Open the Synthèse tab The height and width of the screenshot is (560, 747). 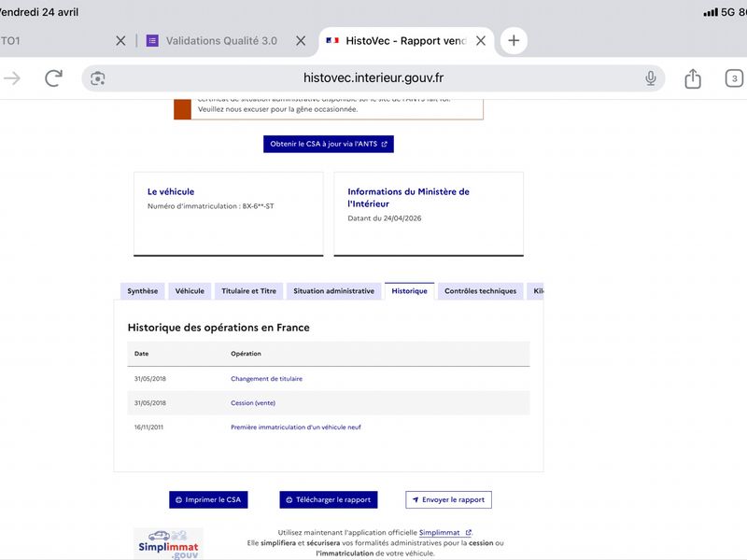(143, 291)
